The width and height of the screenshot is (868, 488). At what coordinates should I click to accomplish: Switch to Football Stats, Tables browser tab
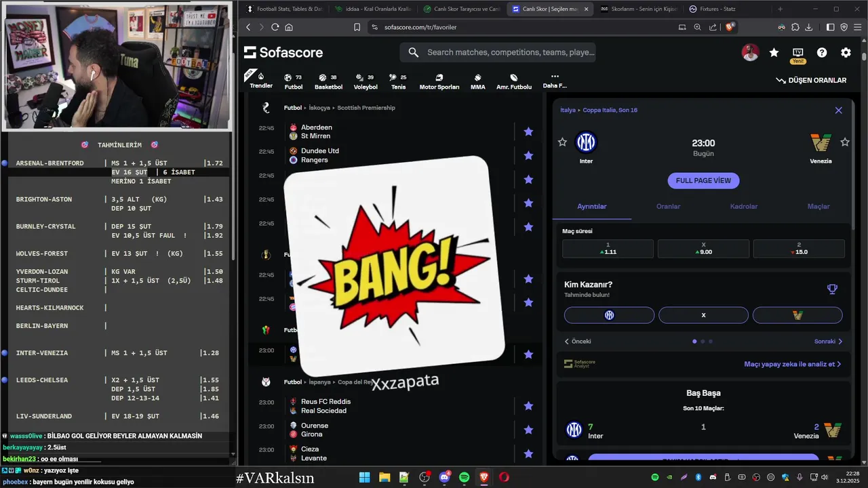(284, 9)
